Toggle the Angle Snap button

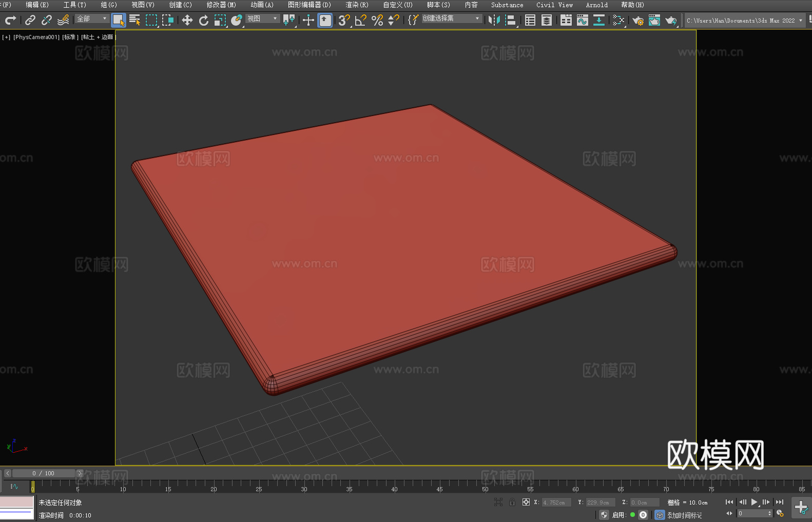(x=360, y=20)
